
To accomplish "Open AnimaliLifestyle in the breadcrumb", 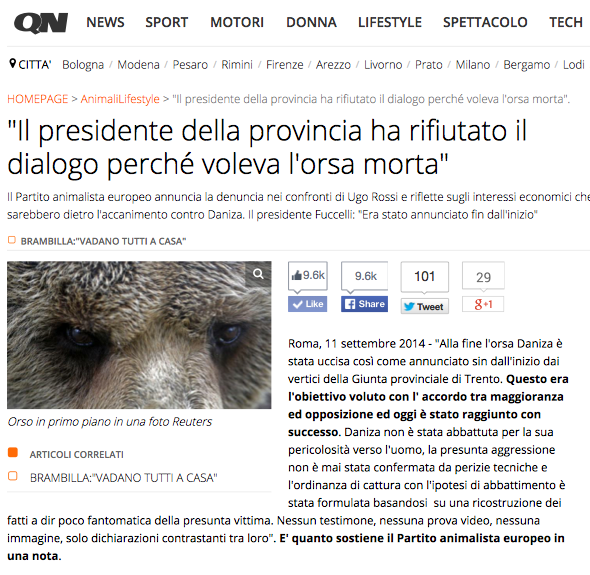I will (x=120, y=99).
